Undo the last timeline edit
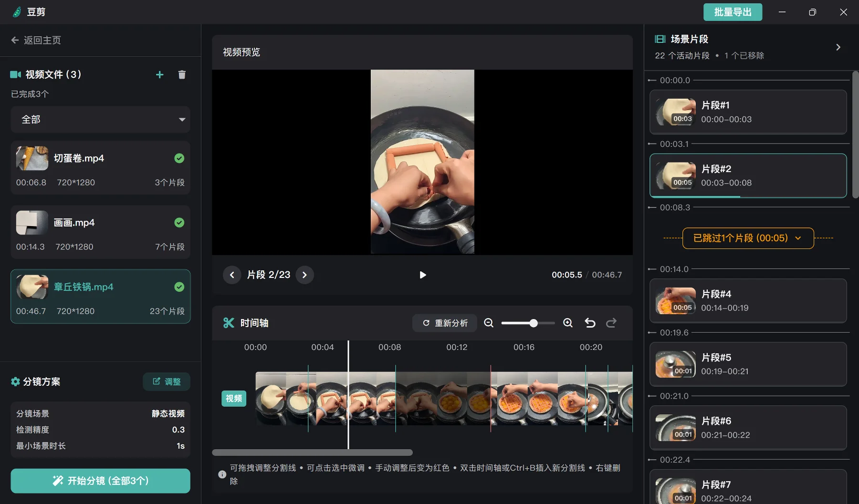The height and width of the screenshot is (504, 859). pos(590,323)
